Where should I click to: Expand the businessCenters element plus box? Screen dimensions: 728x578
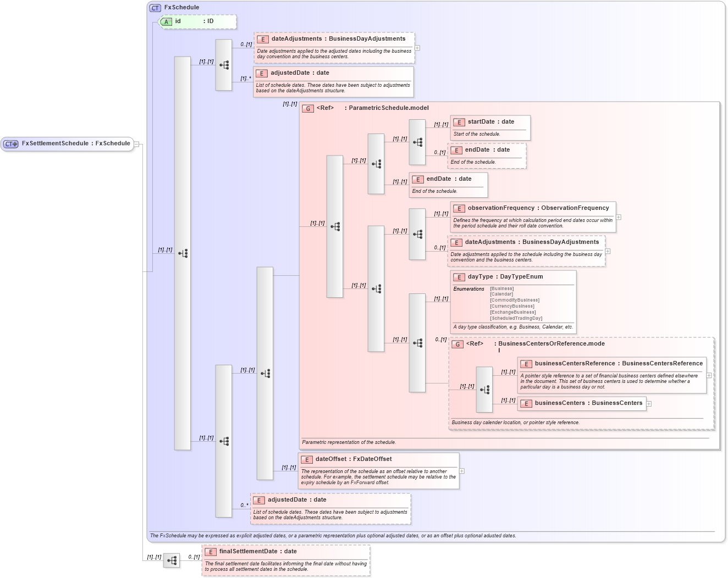(649, 403)
